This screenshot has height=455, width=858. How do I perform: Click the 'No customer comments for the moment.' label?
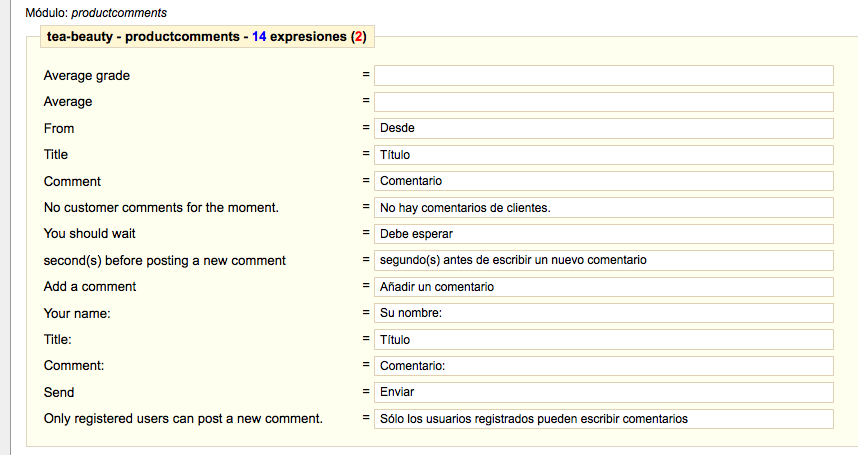pos(160,207)
